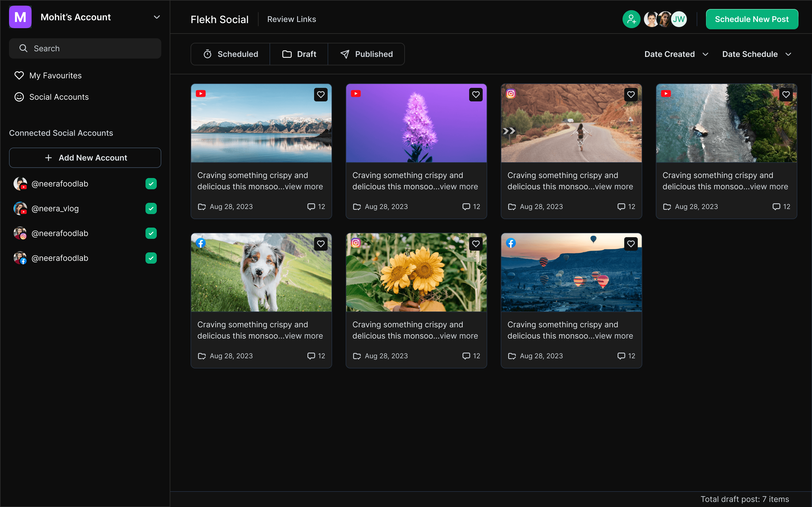The image size is (812, 507).
Task: Click Add New Account button
Action: coord(85,158)
